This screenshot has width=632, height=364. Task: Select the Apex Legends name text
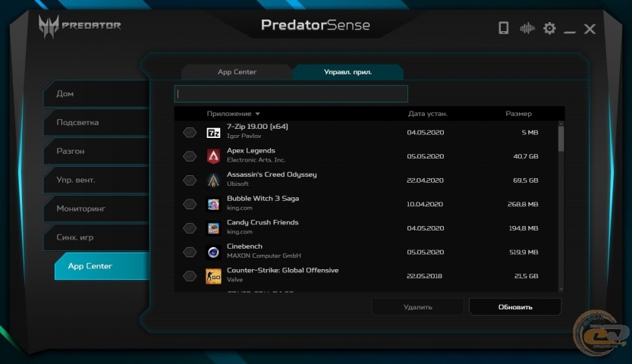click(x=250, y=151)
